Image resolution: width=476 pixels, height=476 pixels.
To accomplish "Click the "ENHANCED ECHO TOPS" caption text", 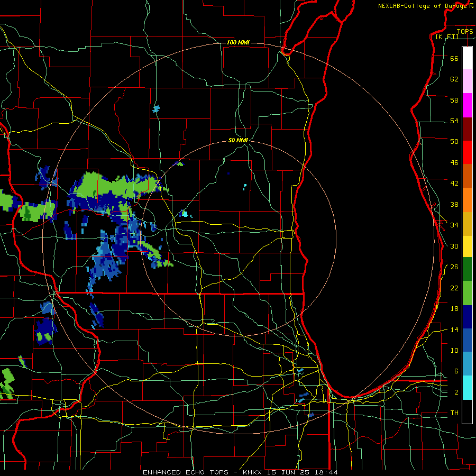I will 185,472.
